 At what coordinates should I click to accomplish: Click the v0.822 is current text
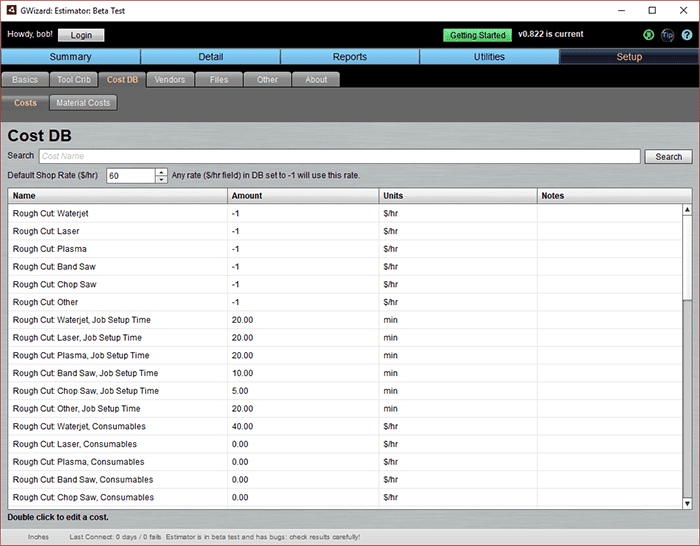tap(550, 34)
